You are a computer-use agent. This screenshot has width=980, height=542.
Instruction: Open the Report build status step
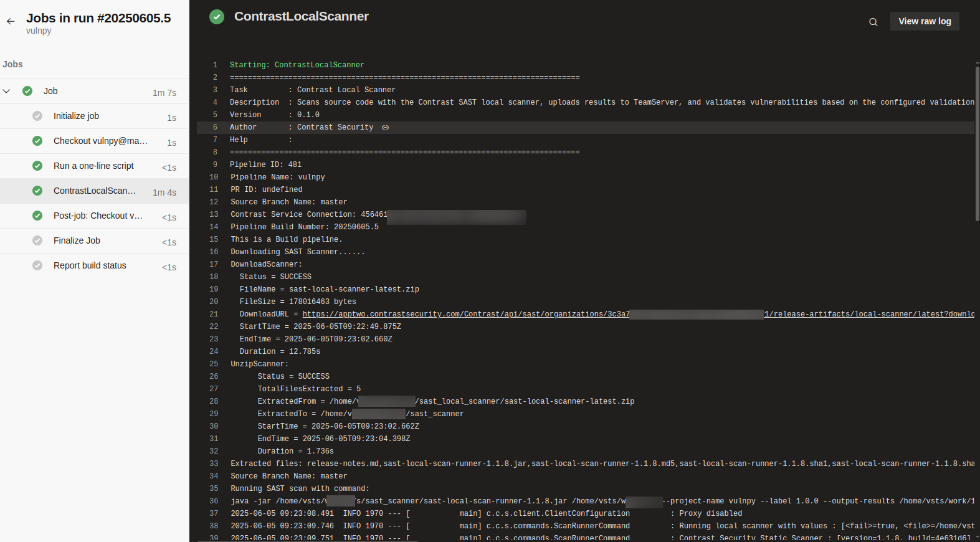(x=90, y=265)
